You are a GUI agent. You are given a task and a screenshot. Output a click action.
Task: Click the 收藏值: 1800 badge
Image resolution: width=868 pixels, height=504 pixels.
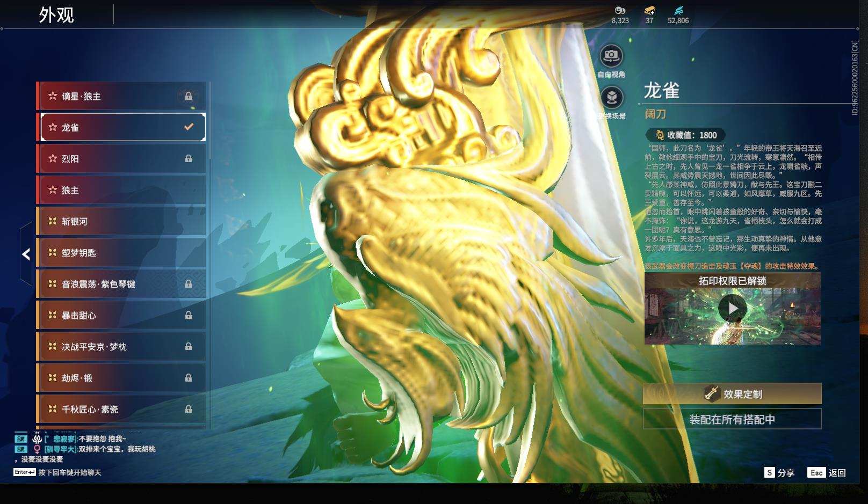click(685, 135)
